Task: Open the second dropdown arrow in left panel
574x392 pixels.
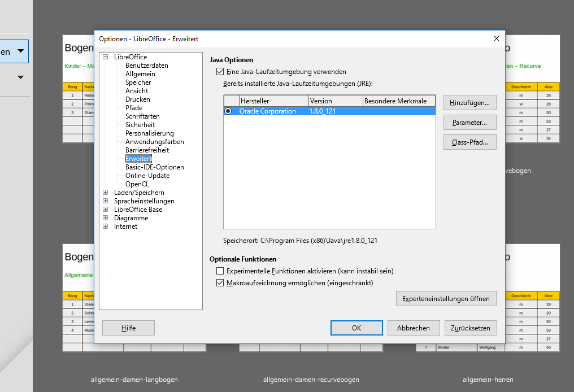Action: 21,77
